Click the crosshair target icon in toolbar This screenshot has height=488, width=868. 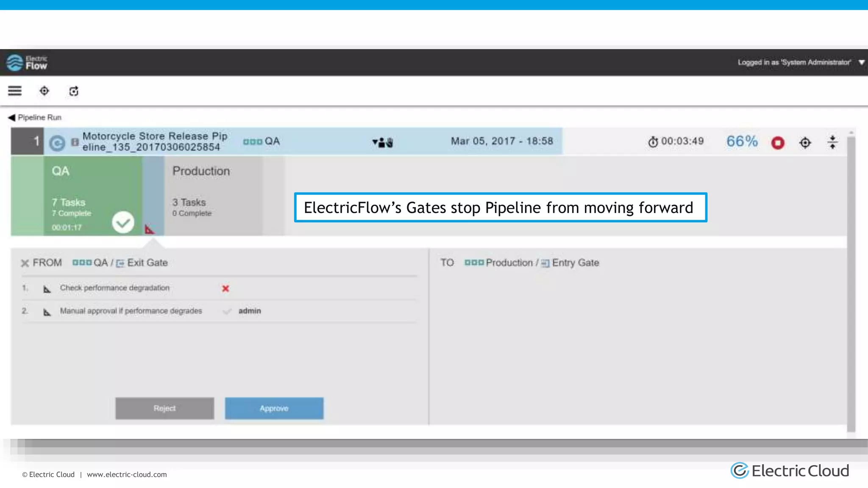coord(44,91)
